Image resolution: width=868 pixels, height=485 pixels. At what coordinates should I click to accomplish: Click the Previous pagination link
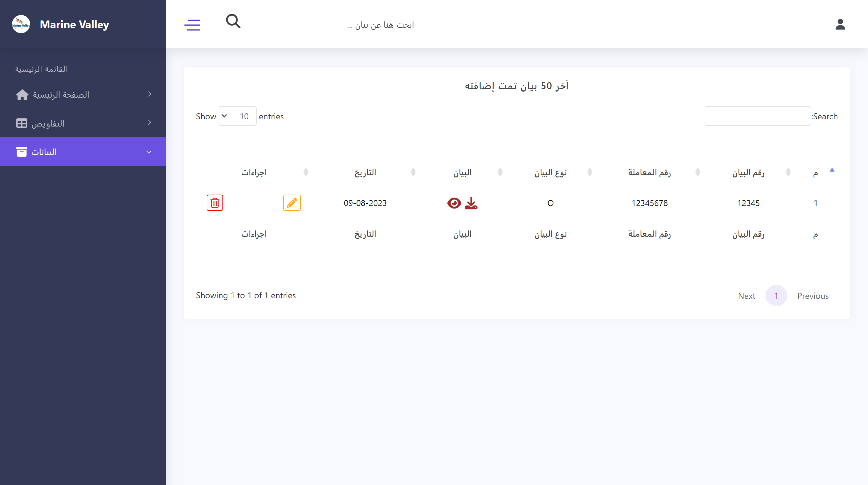[813, 296]
